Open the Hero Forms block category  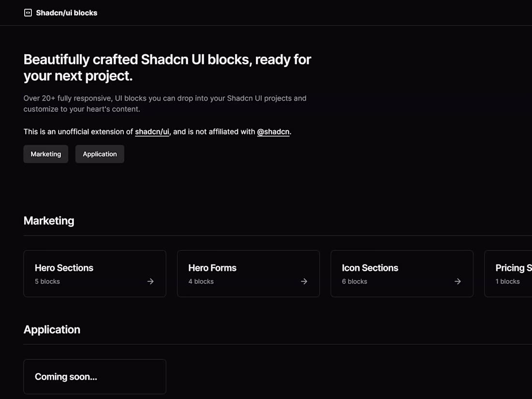click(248, 273)
